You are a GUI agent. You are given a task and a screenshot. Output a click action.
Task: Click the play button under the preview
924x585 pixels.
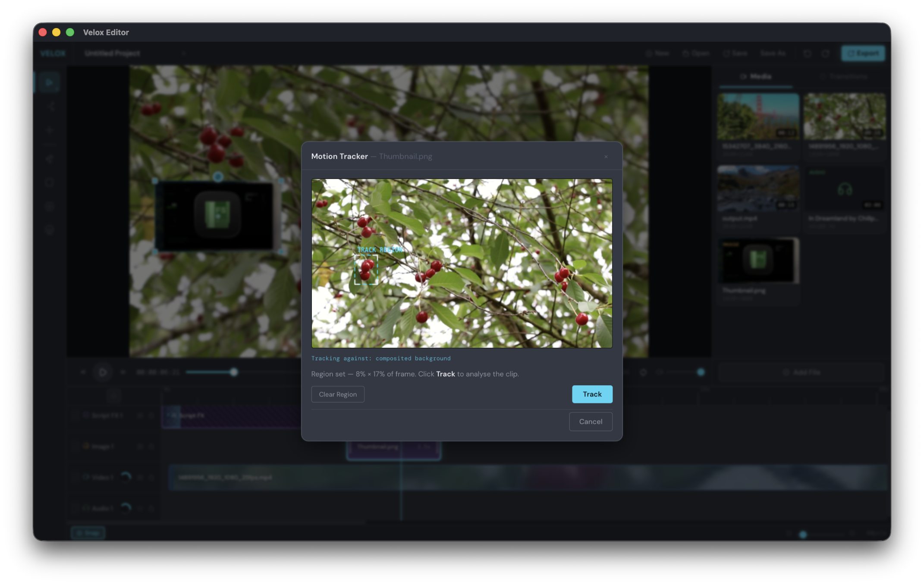103,372
